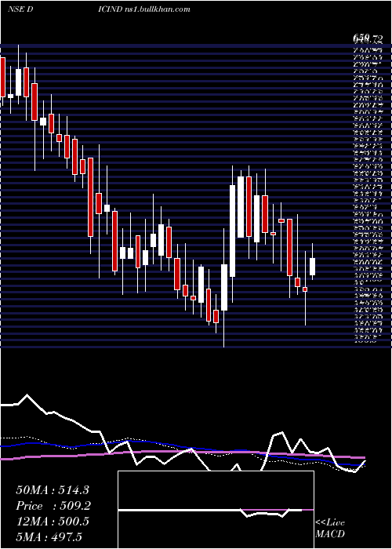This screenshot has width=392, height=549.
Task: Select the "Price : 509.2" value
Action: coord(53,506)
